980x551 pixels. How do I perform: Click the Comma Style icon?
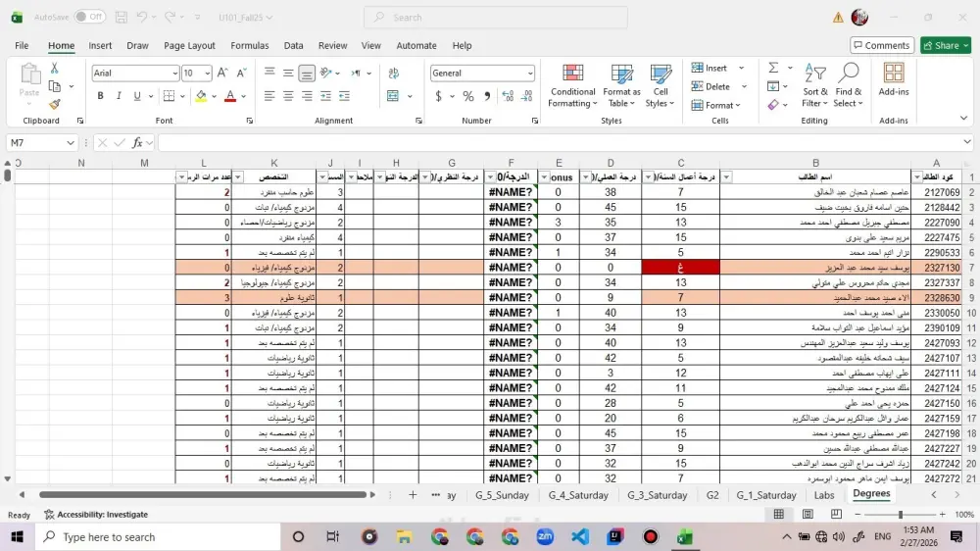click(x=487, y=96)
